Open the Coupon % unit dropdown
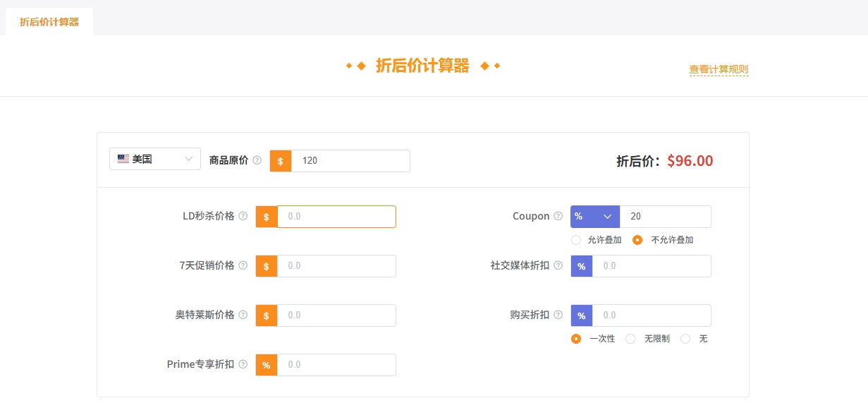The width and height of the screenshot is (868, 420). [595, 217]
